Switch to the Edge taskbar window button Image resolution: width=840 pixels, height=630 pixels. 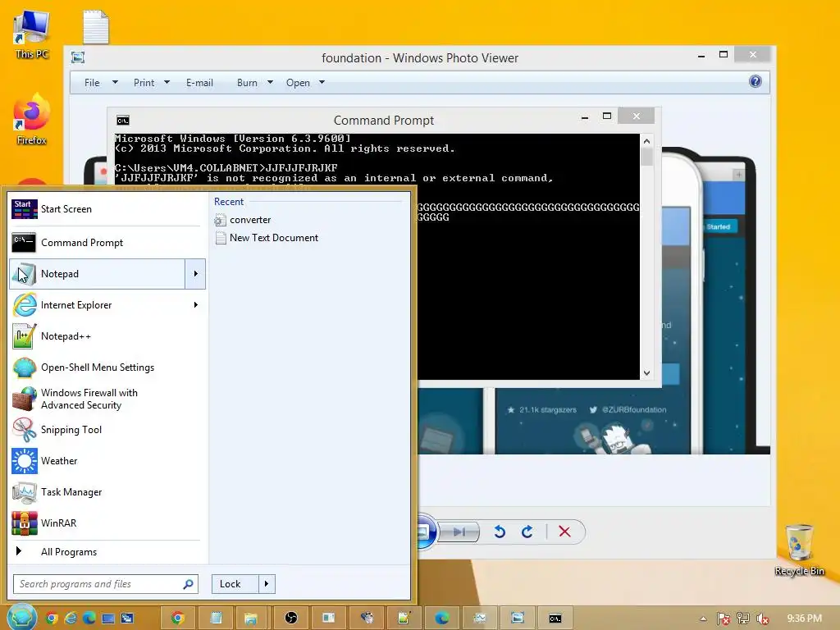tap(442, 619)
